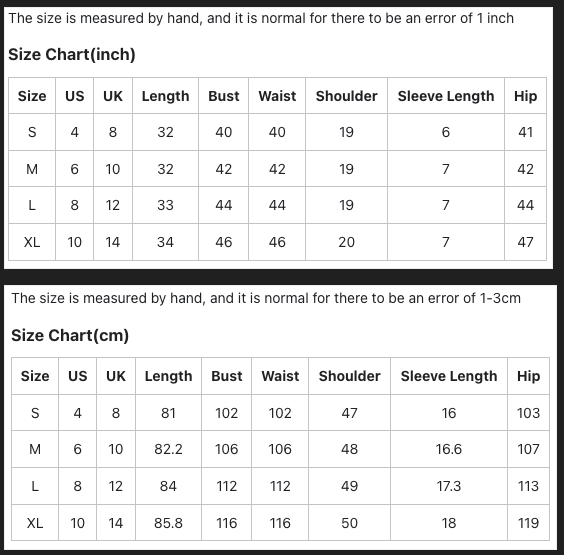Select hip value 47 in inch chart
The image size is (564, 555).
pos(526,242)
